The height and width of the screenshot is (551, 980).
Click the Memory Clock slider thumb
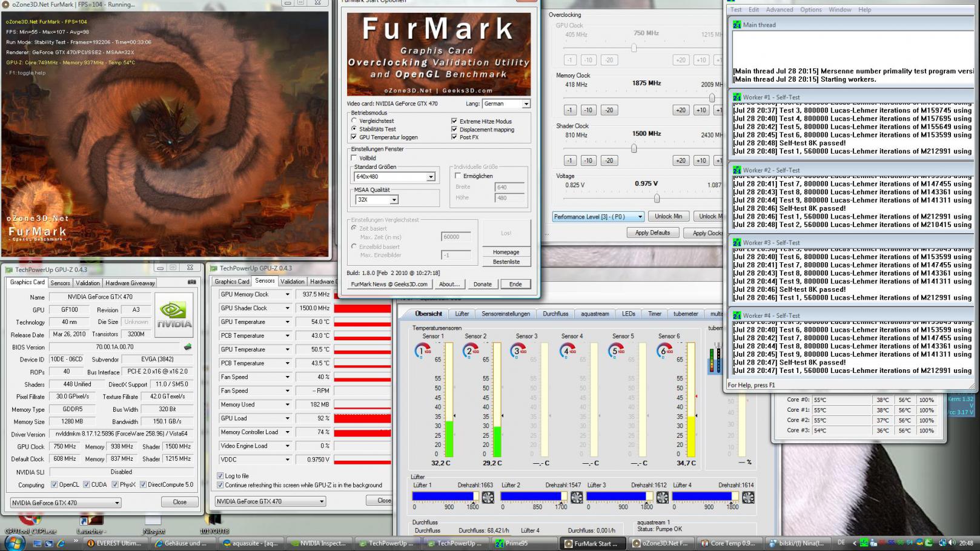(x=712, y=97)
